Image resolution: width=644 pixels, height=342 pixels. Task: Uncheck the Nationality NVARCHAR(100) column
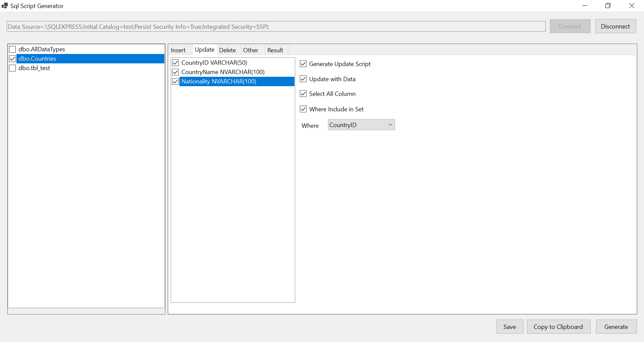click(175, 81)
